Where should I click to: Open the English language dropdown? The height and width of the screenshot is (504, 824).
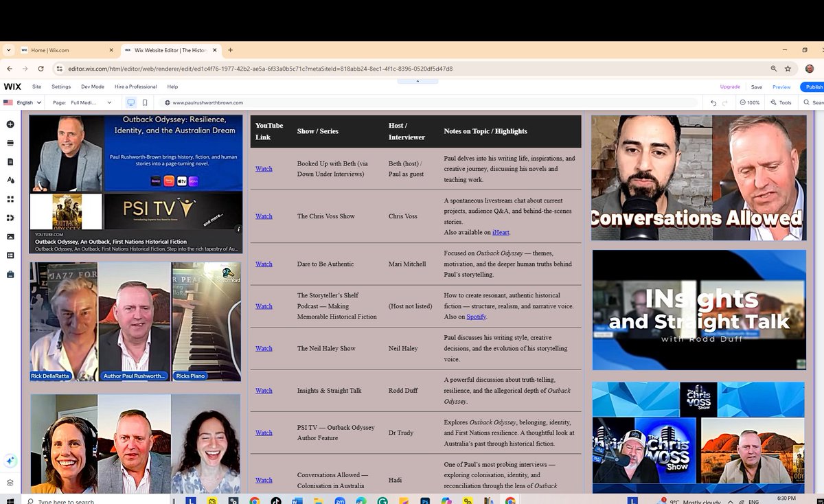tap(23, 102)
